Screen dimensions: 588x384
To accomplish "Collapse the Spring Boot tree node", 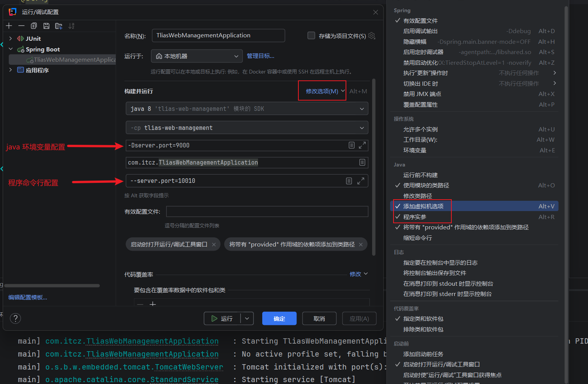I will (x=11, y=49).
